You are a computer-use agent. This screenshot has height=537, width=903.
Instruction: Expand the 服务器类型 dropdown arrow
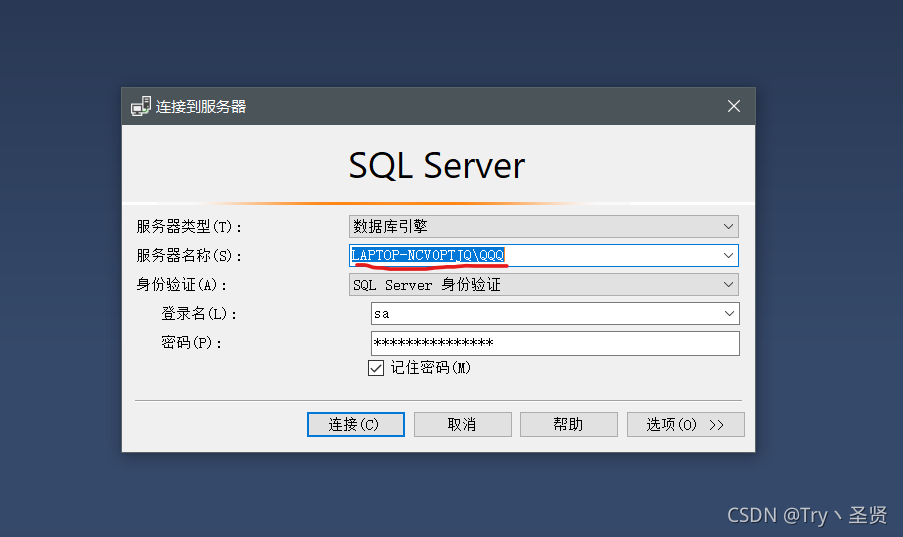(729, 226)
